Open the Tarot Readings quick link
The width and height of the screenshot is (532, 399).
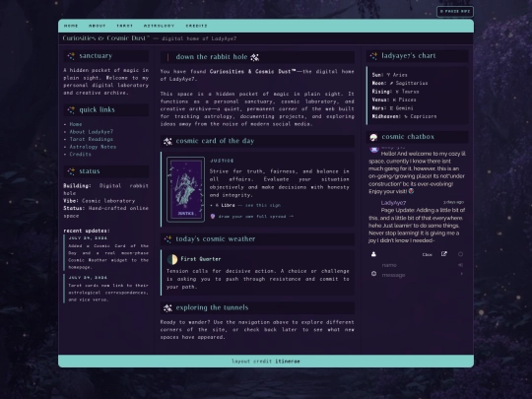92,139
